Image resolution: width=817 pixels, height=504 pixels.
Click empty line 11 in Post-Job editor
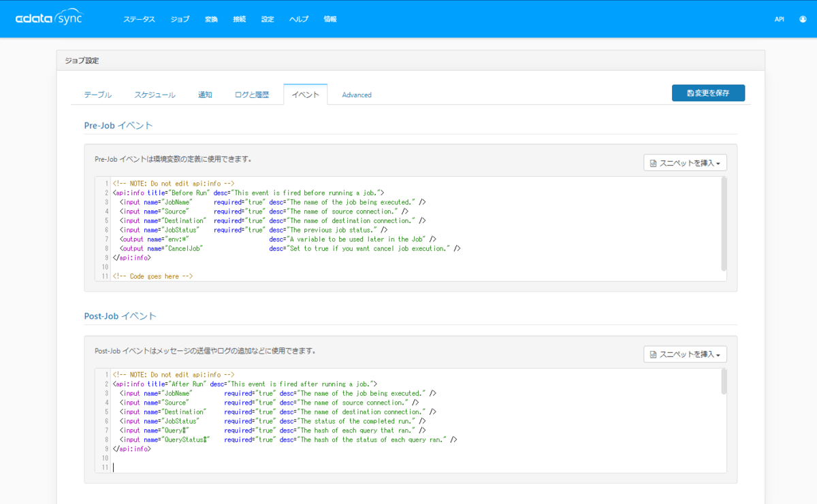pos(408,467)
